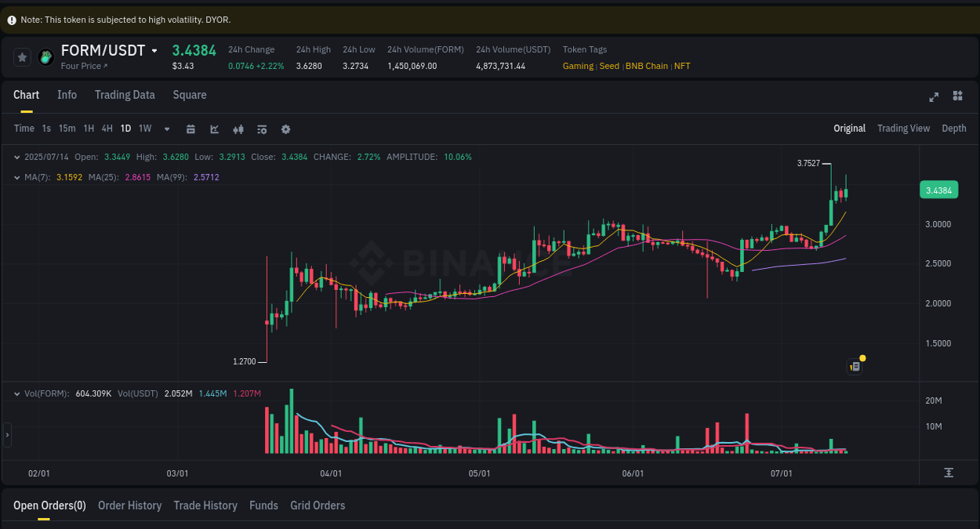Open the Funds tab

[263, 505]
